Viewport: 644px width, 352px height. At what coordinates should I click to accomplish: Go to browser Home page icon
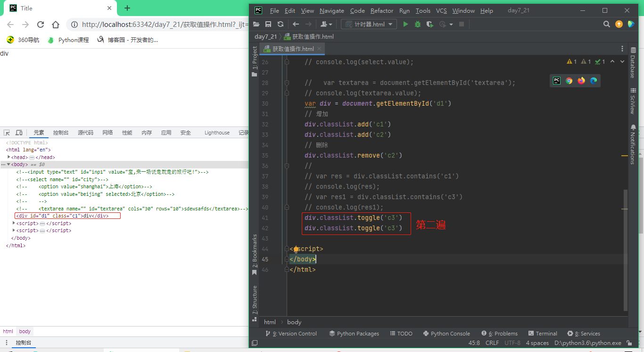[56, 25]
